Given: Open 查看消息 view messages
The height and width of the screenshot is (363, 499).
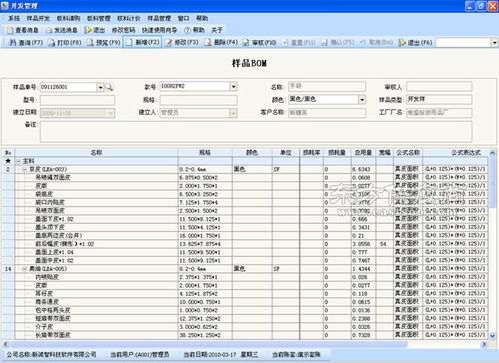Looking at the screenshot, I should click(22, 30).
